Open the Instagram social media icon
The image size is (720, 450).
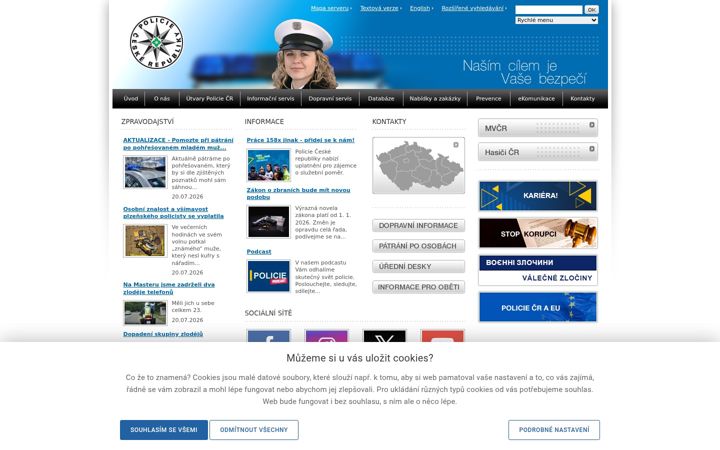(326, 336)
